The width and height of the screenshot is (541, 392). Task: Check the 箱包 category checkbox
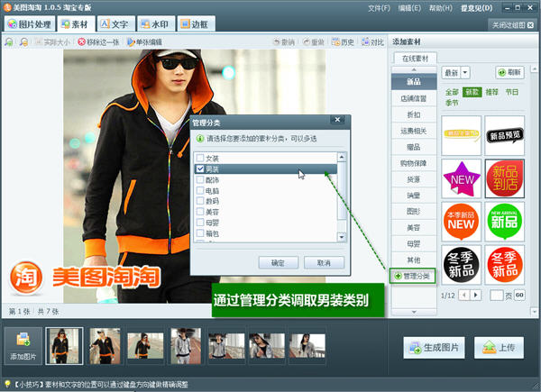pyautogui.click(x=200, y=233)
